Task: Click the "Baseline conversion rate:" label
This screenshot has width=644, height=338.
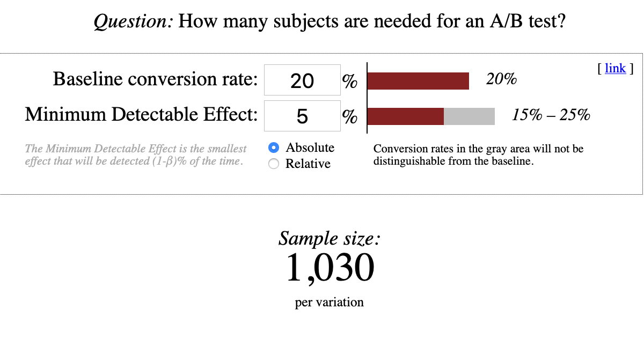Action: coord(155,79)
